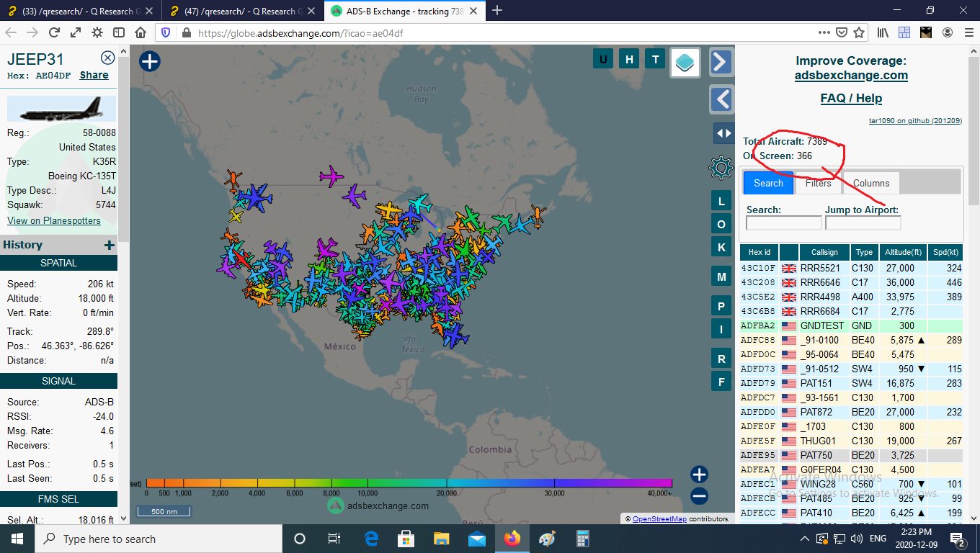Select the GNDTEST aircraft row
980x553 pixels.
click(x=851, y=325)
